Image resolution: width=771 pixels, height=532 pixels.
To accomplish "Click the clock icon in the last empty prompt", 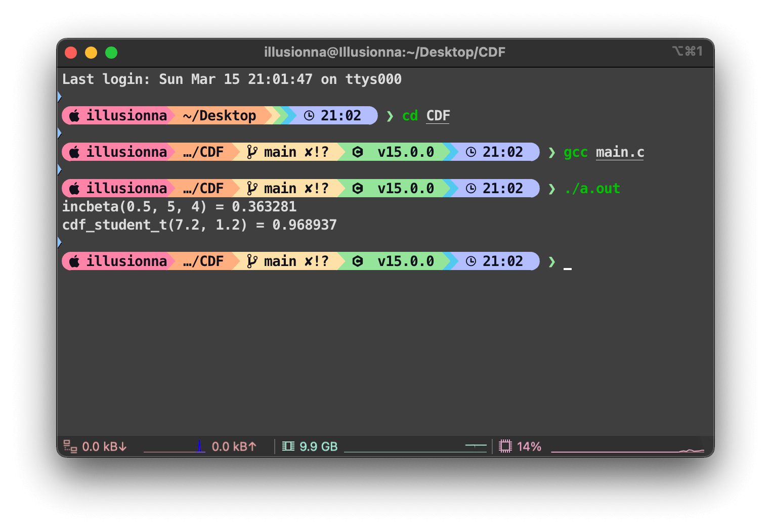I will tap(470, 261).
